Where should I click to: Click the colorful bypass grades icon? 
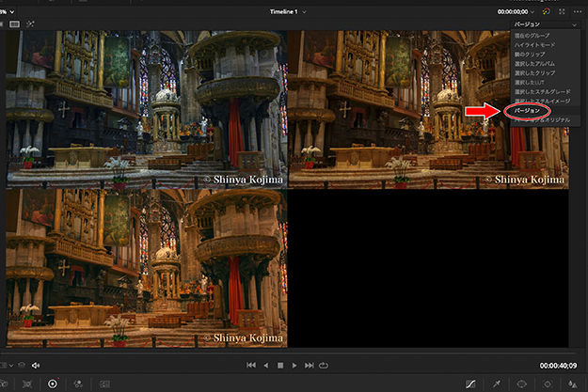548,10
